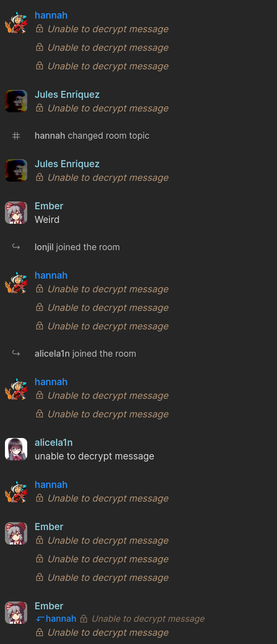Click the reply arrow icon before hannah's name
This screenshot has width=277, height=644.
pyautogui.click(x=40, y=618)
